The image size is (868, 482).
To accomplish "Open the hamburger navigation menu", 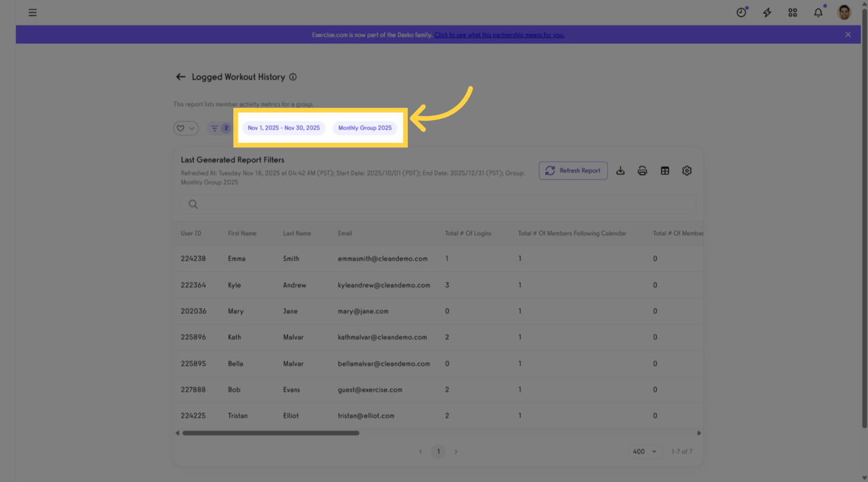I will click(32, 13).
